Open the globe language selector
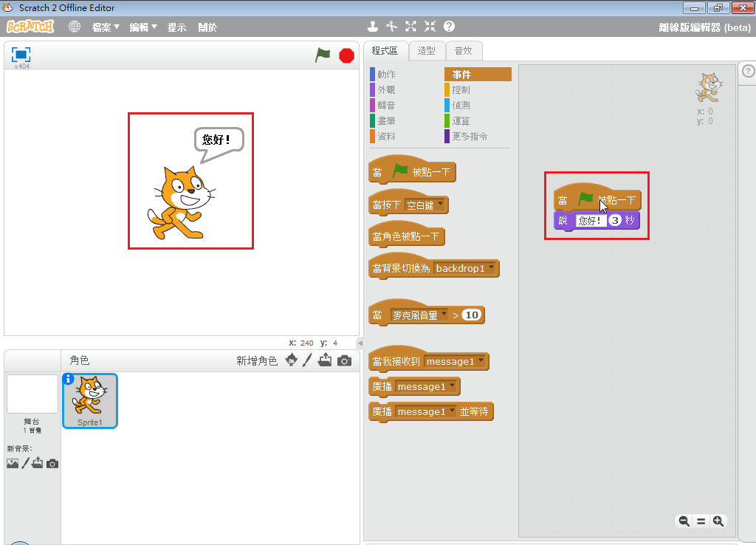This screenshot has width=756, height=545. [75, 27]
